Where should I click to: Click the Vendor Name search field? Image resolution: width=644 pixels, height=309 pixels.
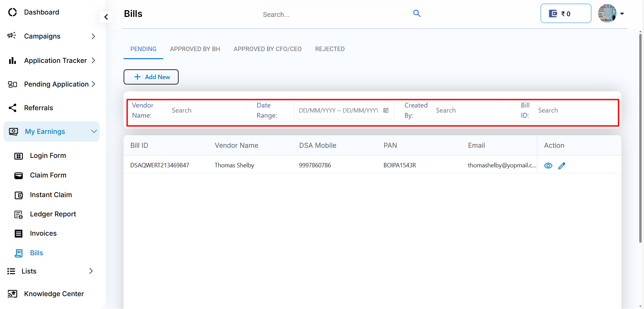coord(208,111)
